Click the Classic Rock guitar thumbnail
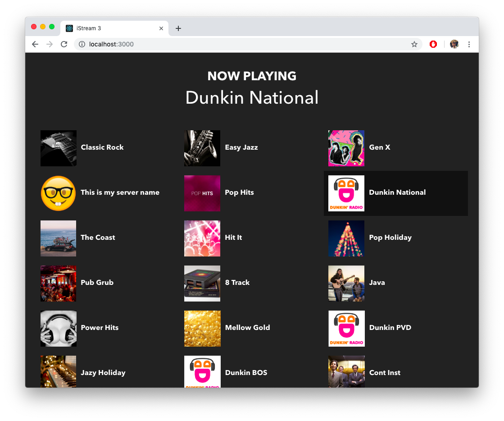504x421 pixels. click(x=59, y=148)
